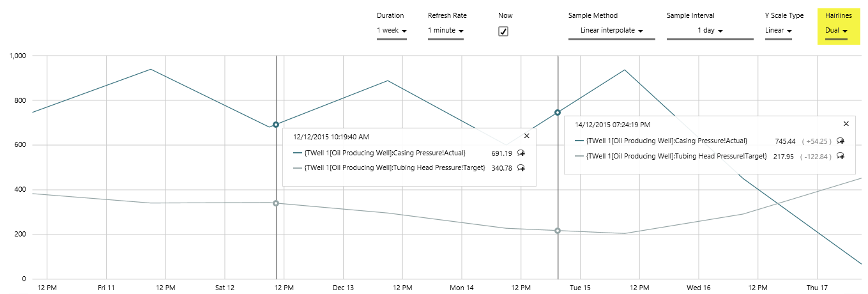Click annotation icon beside value 691.19
The height and width of the screenshot is (294, 868).
[x=521, y=153]
